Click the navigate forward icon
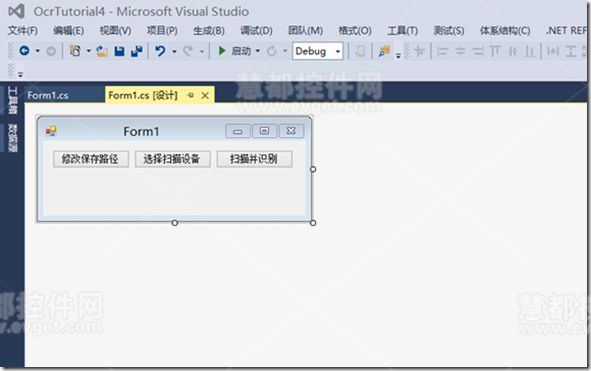 51,51
